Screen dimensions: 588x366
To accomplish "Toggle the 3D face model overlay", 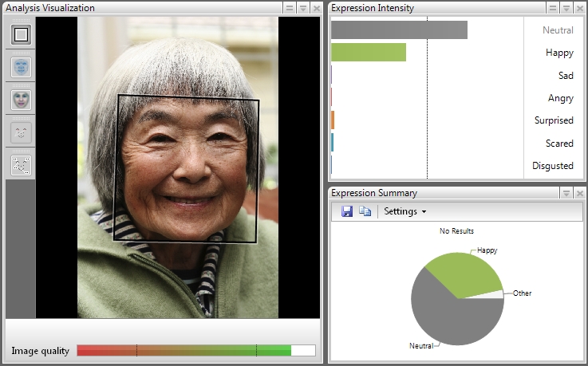I will [x=20, y=100].
